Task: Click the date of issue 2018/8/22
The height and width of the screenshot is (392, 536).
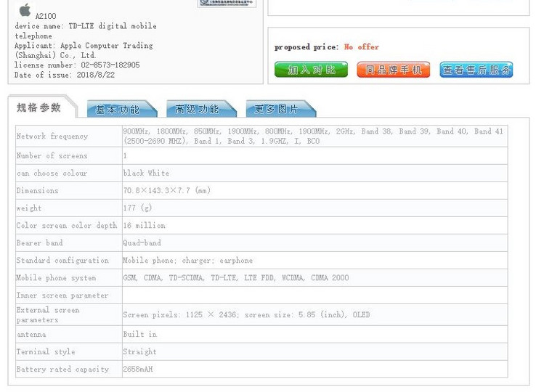Action: [96, 75]
